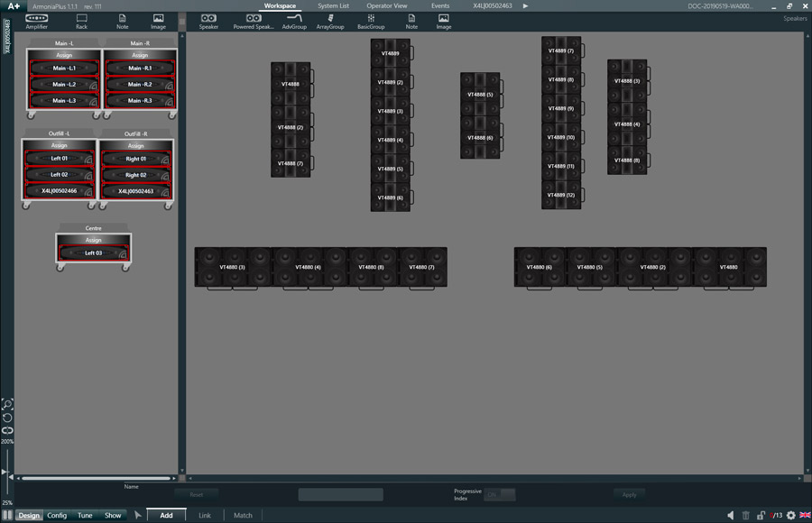Click the rotate/reset view icon
The width and height of the screenshot is (812, 523).
(7, 417)
